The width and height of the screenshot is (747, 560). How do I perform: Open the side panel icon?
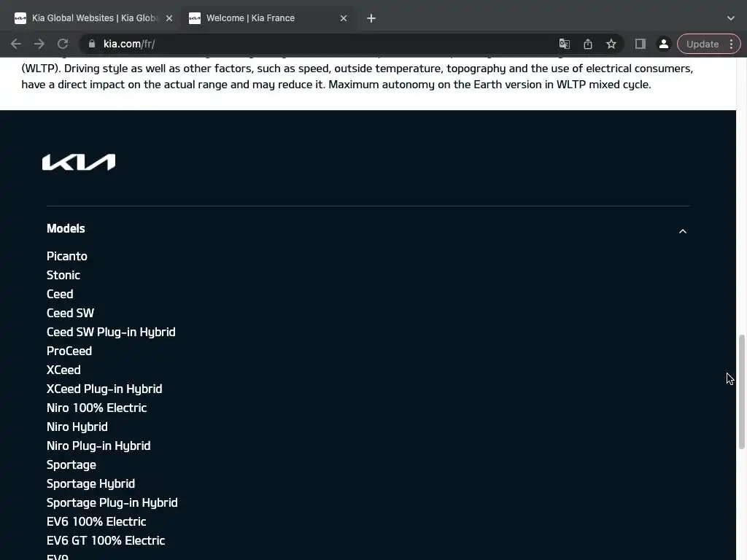pos(640,44)
